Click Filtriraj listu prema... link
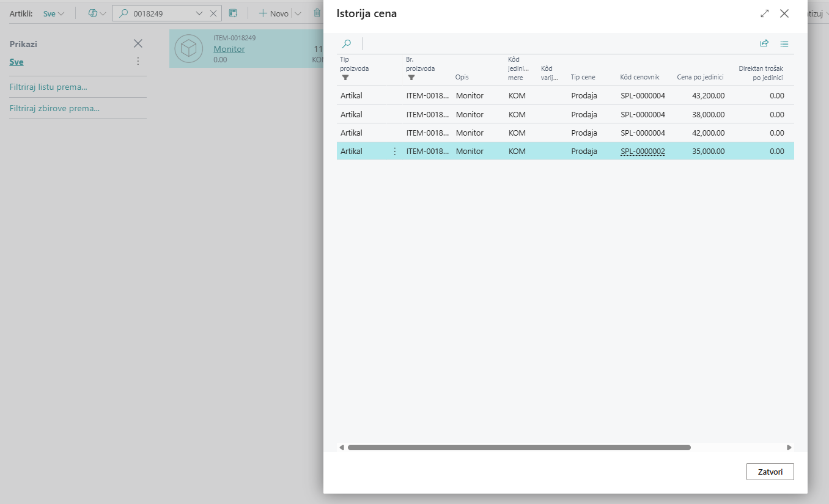This screenshot has width=829, height=504. coord(48,87)
